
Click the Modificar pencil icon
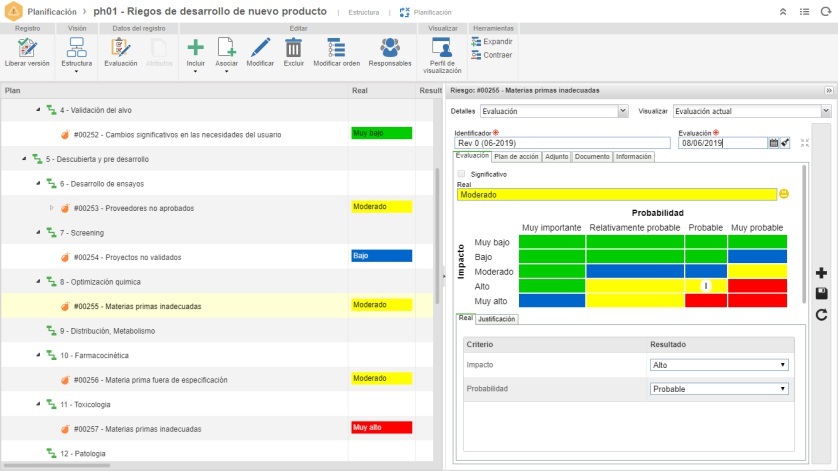(x=260, y=48)
